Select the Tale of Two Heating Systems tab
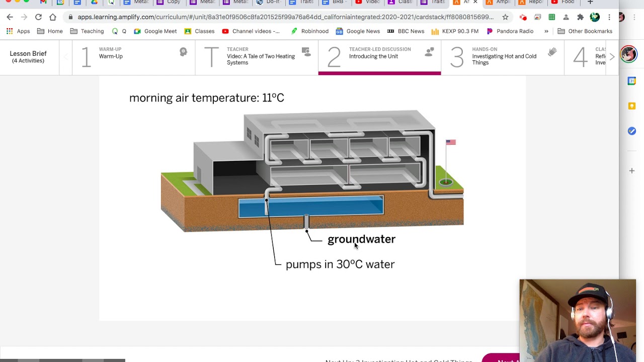 point(257,57)
